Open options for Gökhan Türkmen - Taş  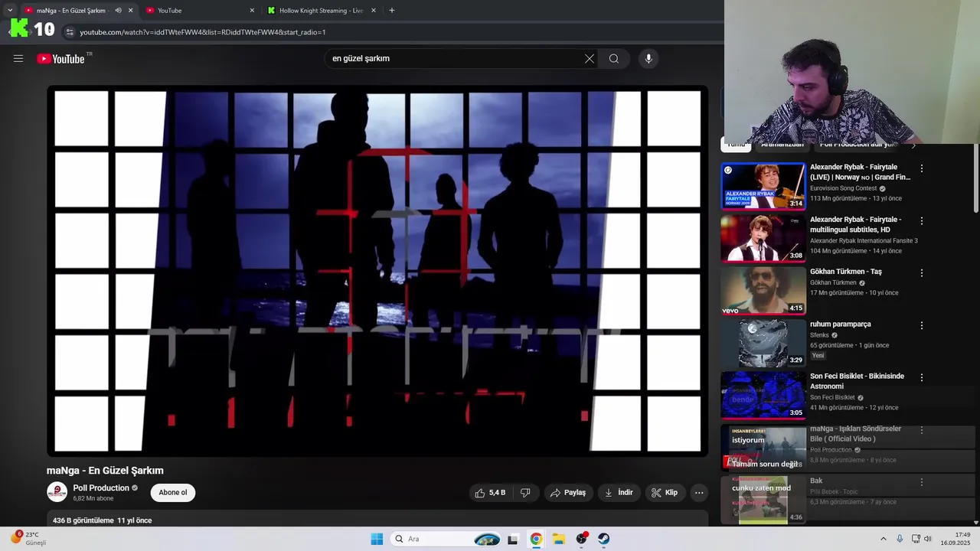pos(922,273)
